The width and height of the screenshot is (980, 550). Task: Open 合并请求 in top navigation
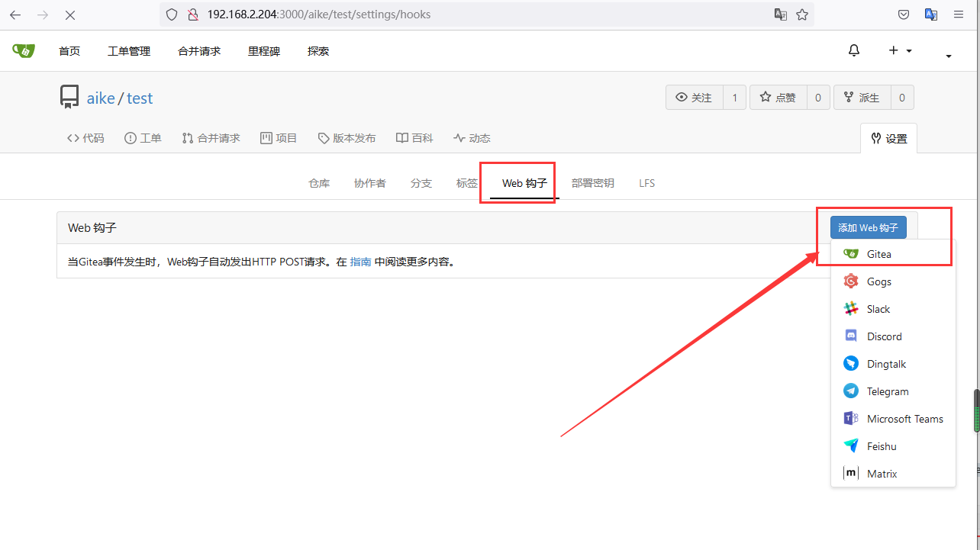tap(199, 51)
